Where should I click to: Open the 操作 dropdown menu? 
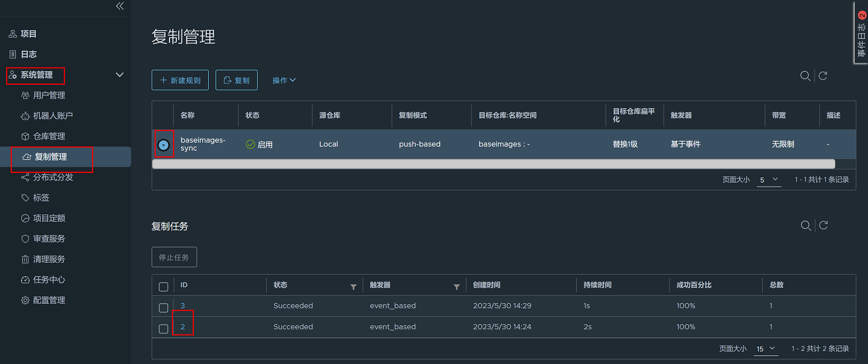pos(284,80)
